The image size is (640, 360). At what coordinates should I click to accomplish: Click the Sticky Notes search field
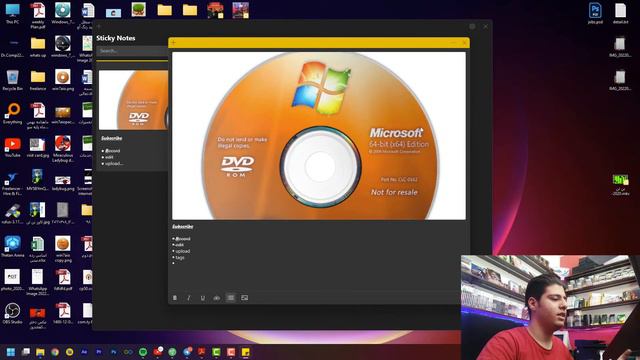pyautogui.click(x=132, y=51)
